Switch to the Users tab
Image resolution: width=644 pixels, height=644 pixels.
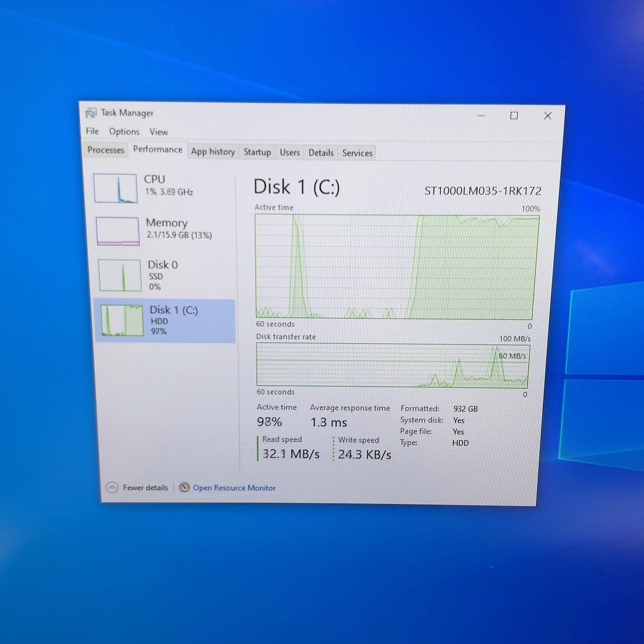[290, 152]
